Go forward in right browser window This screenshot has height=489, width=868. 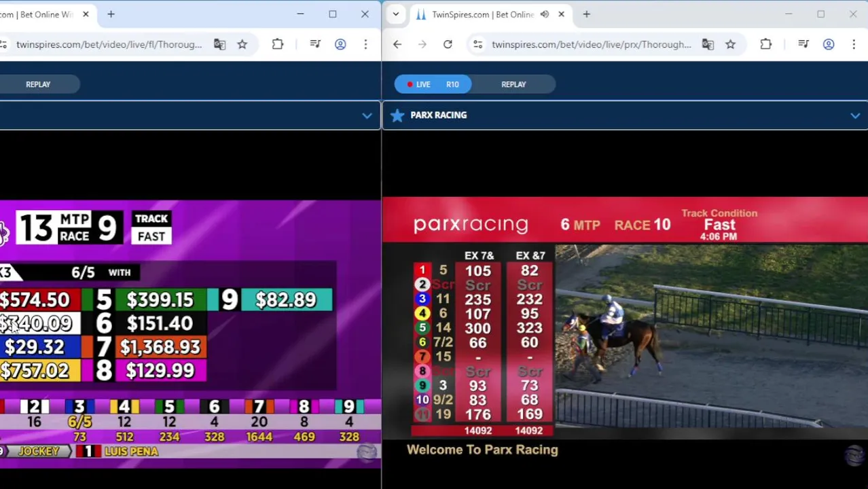[422, 44]
